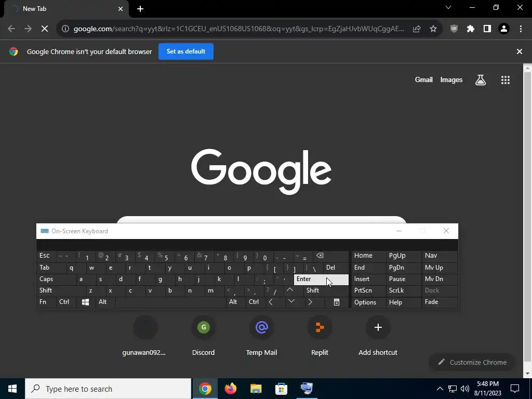Dismiss the default browser infobar
The image size is (532, 399).
(x=520, y=51)
